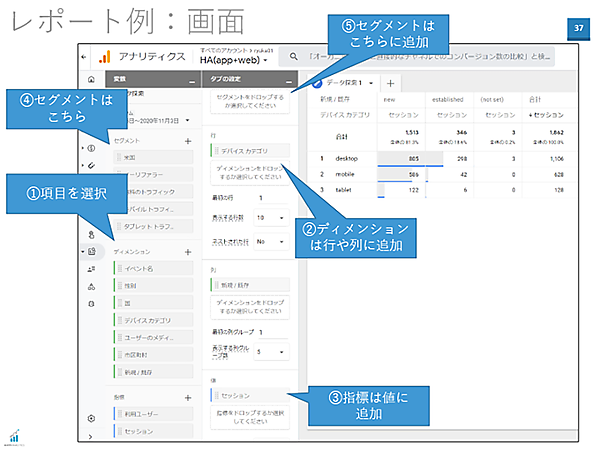This screenshot has height=450, width=600.
Task: Open the admin gear icon at sidebar bottom
Action: point(92,418)
